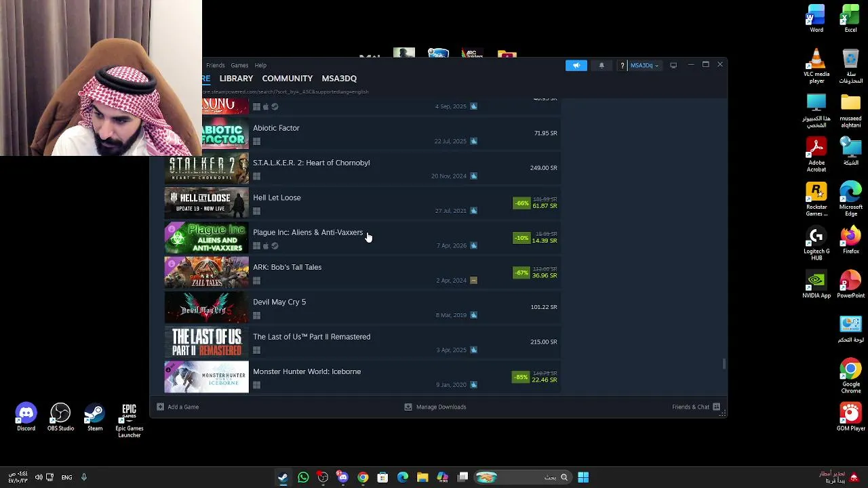Viewport: 868px width, 488px height.
Task: Click mixed review icon on ARK Bob's Tall Tales
Action: click(x=473, y=280)
